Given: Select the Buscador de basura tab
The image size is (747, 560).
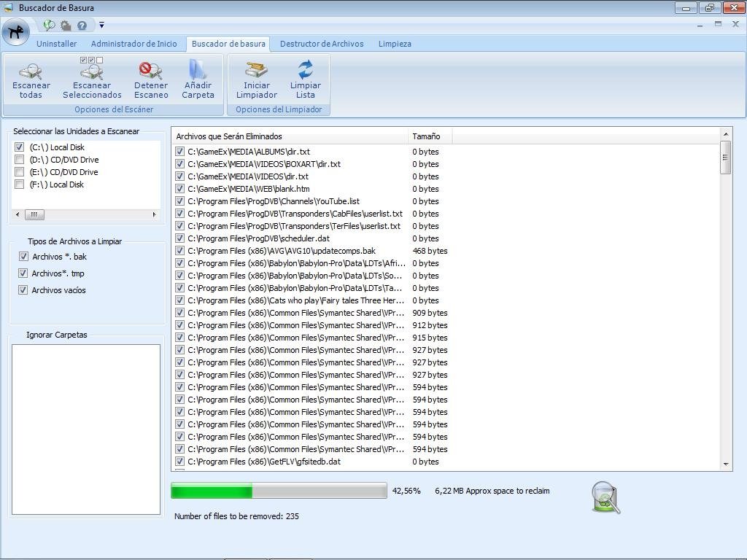Looking at the screenshot, I should (228, 44).
